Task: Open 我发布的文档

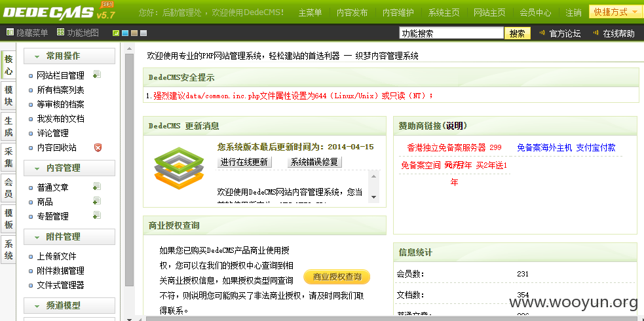Action: 61,119
